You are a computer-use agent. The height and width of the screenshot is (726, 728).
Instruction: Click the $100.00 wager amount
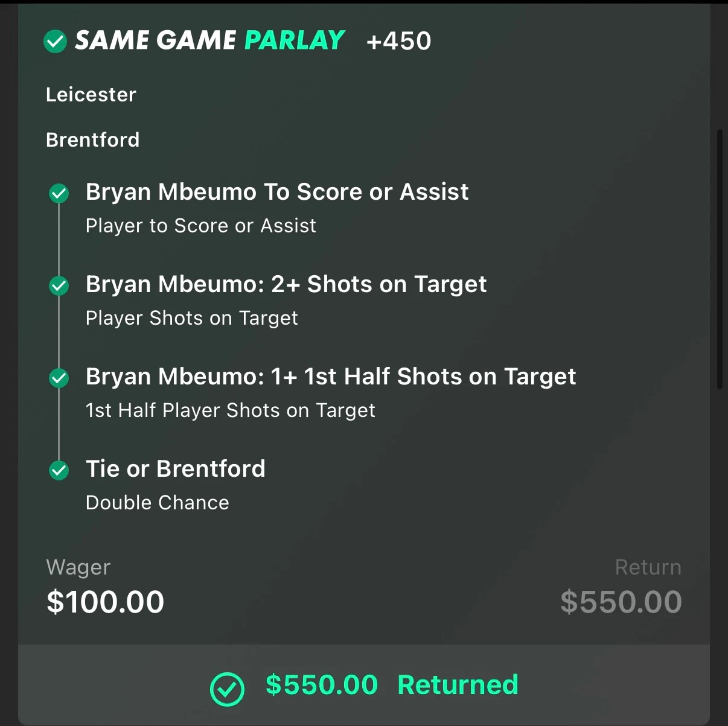coord(106,602)
